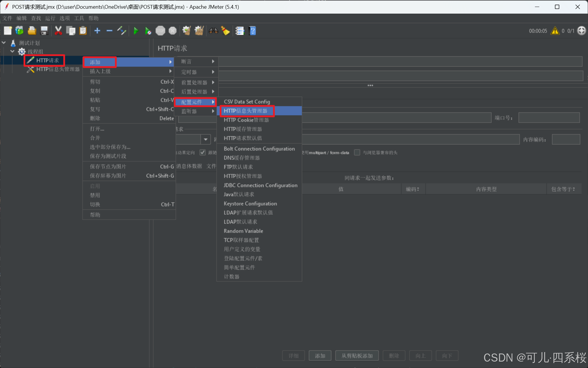The image size is (588, 368).
Task: Open the request method dropdown arrow
Action: (205, 139)
